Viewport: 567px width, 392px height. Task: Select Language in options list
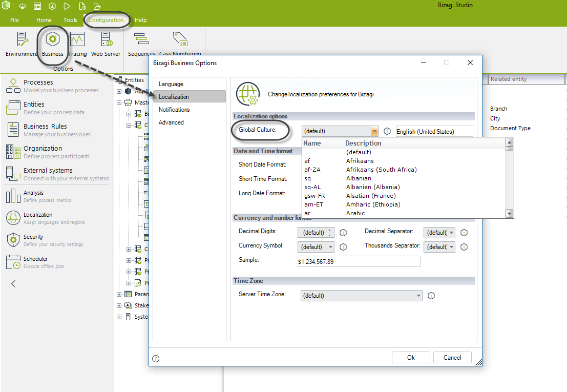tap(190, 84)
